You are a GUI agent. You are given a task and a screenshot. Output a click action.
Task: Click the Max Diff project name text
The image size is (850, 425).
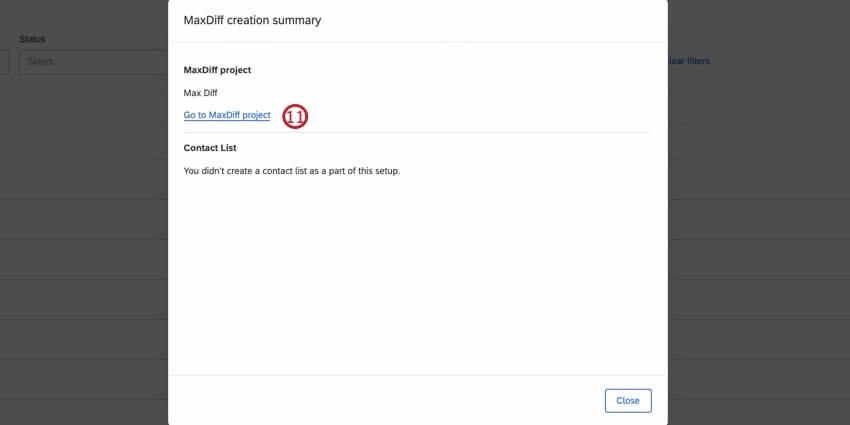click(200, 93)
